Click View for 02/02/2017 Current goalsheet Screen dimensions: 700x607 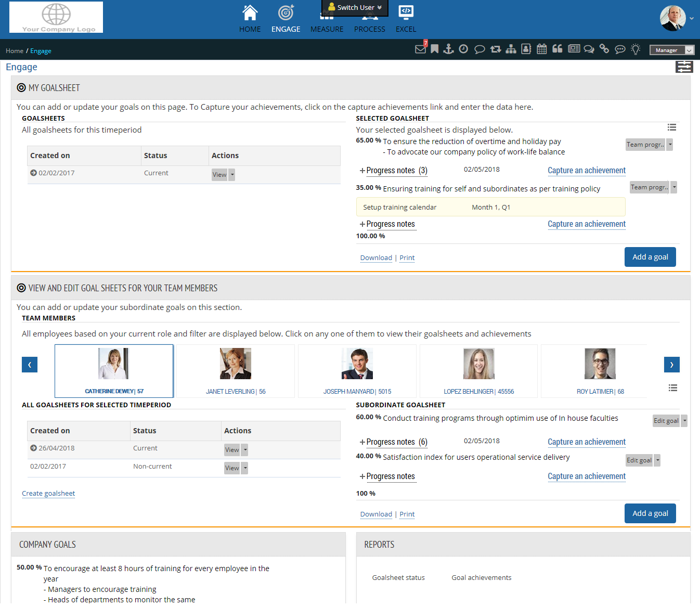pos(219,175)
